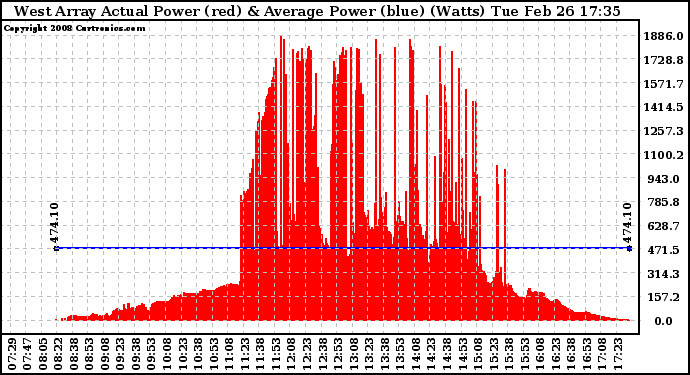Pick the 1257.3 y-axis label
The image size is (690, 375).
[664, 131]
